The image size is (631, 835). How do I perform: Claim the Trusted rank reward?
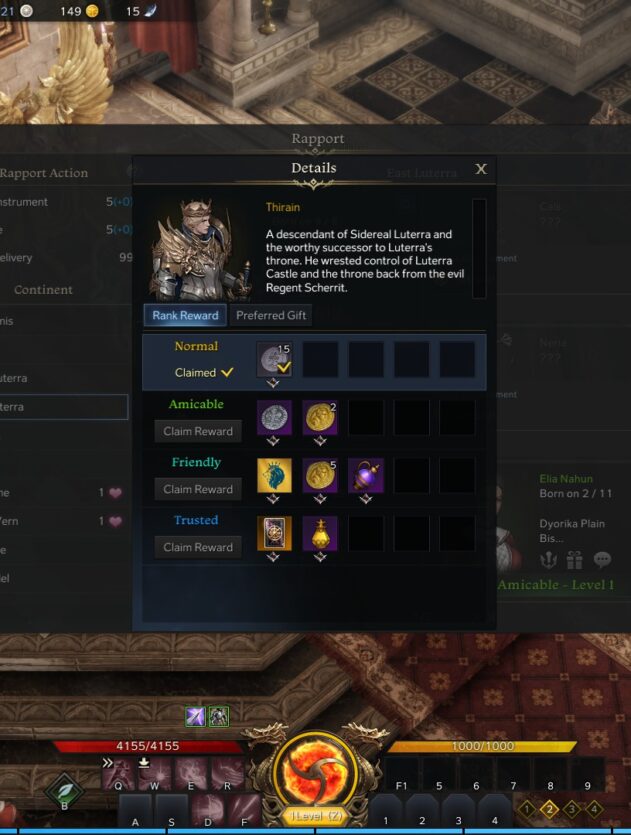click(198, 547)
